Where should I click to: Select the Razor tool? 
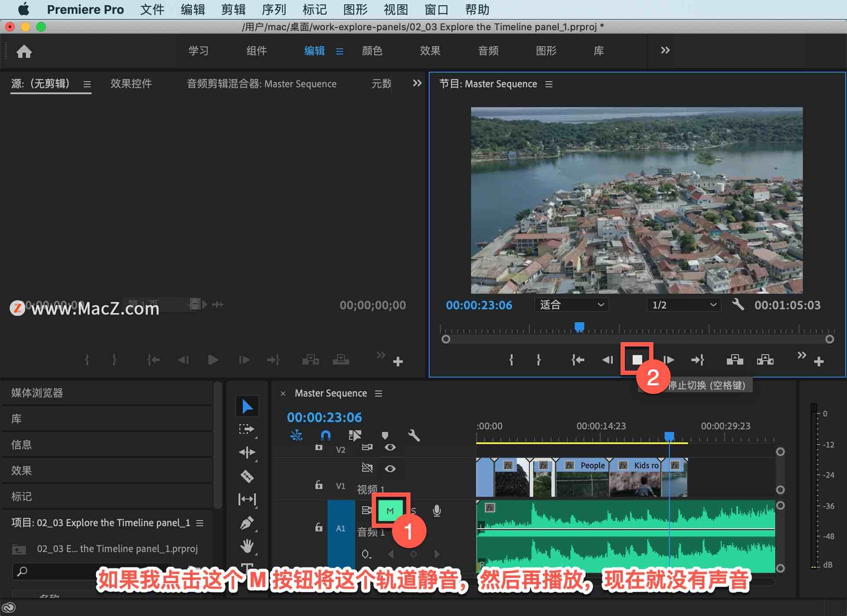coord(247,476)
